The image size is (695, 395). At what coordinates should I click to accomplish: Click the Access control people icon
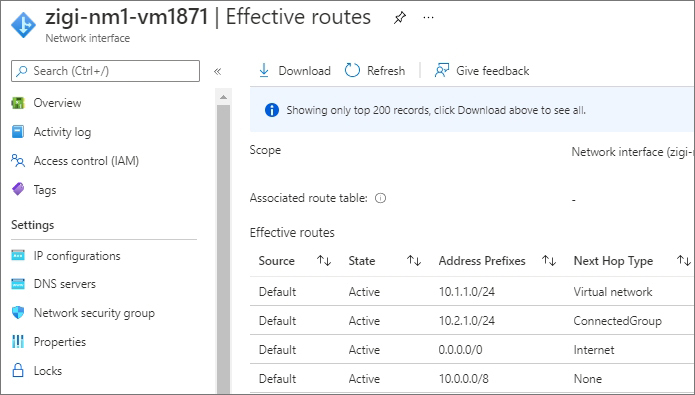18,160
